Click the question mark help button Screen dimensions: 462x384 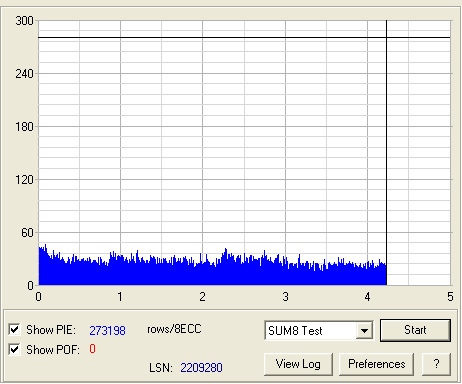point(436,364)
